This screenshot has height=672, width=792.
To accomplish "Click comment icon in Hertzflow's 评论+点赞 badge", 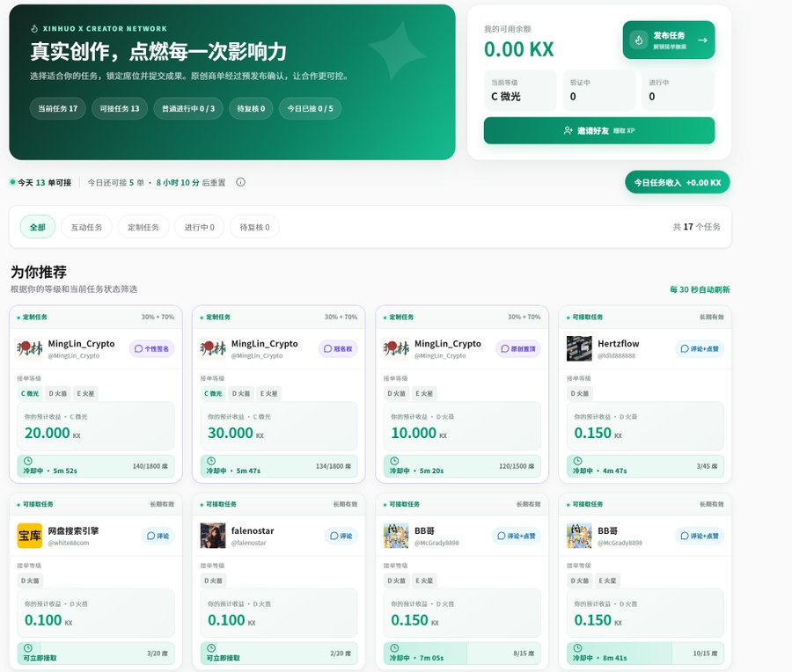I will [685, 349].
